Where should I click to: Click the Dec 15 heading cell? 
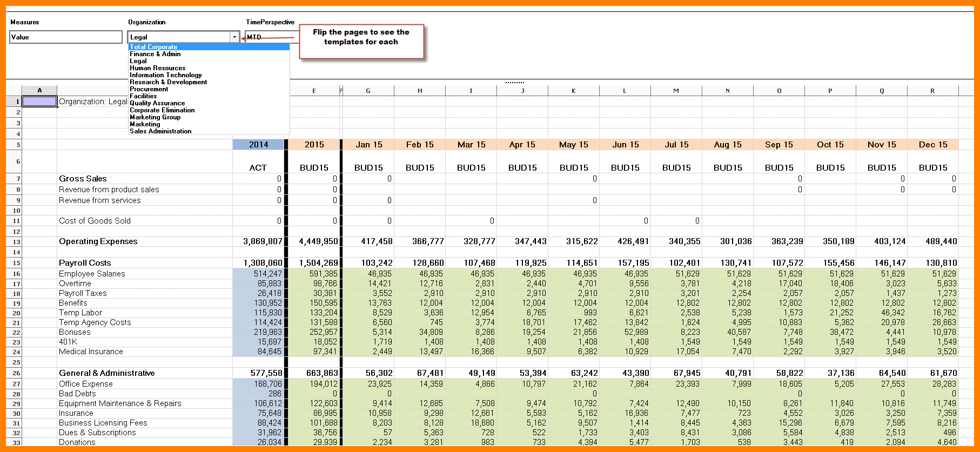[933, 145]
